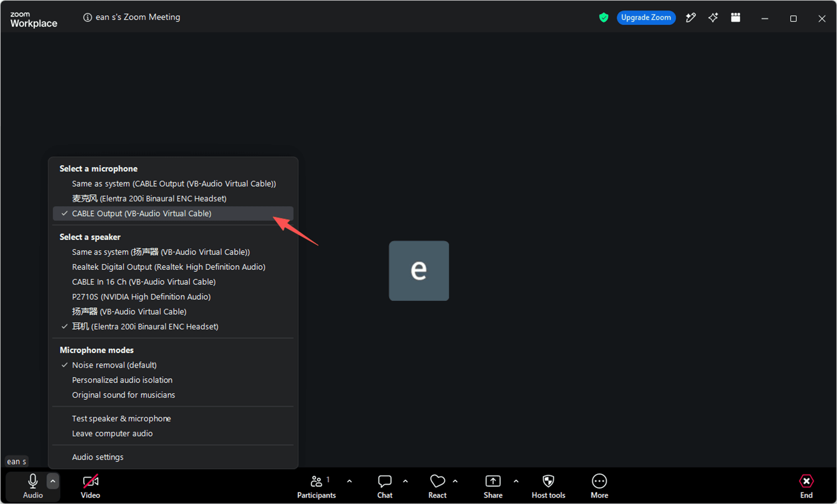Image resolution: width=837 pixels, height=504 pixels.
Task: Choose Leave computer audio
Action: coord(173,434)
